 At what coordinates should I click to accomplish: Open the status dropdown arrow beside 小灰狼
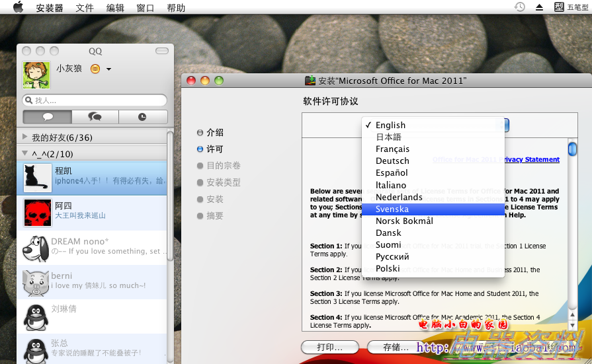tap(108, 69)
